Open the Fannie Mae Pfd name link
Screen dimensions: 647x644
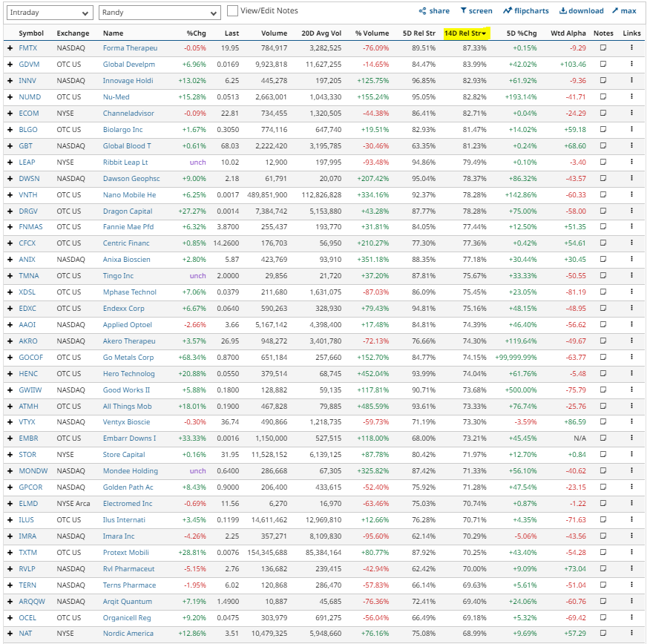[128, 227]
